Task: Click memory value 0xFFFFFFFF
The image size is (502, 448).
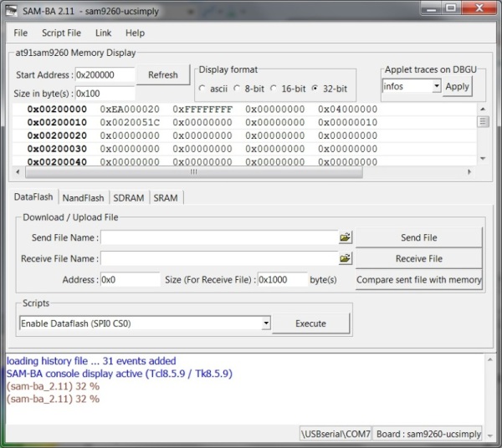Action: 202,109
